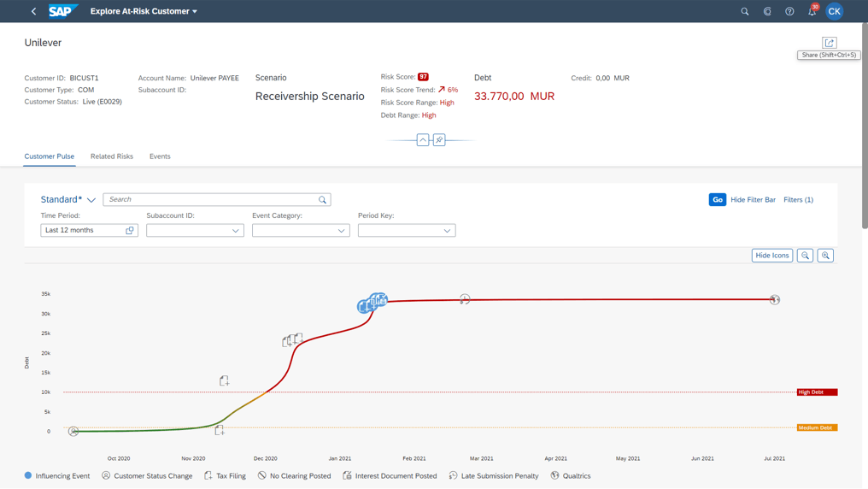
Task: Click the Unilever page title
Action: tap(43, 43)
